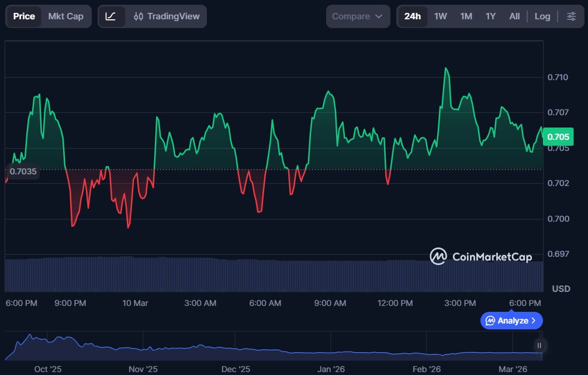Click Jan '26 on the overview timeline
588x375 pixels.
[331, 369]
